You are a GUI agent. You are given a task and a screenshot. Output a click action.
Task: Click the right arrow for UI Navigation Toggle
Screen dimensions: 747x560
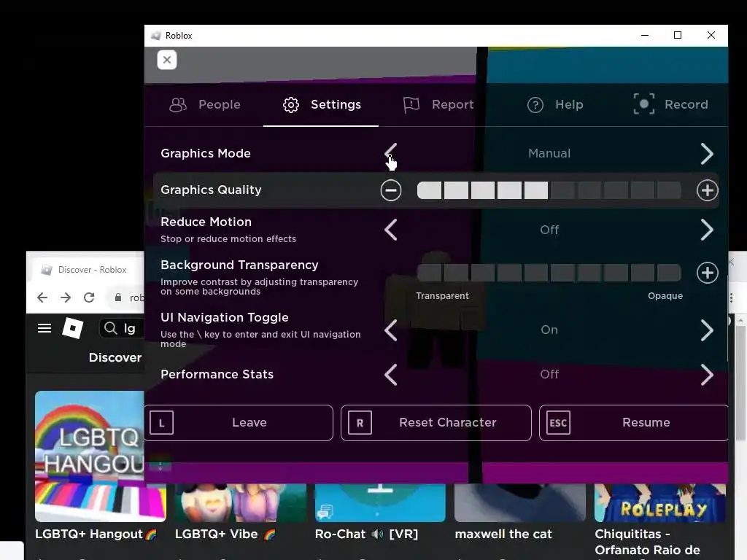tap(707, 330)
